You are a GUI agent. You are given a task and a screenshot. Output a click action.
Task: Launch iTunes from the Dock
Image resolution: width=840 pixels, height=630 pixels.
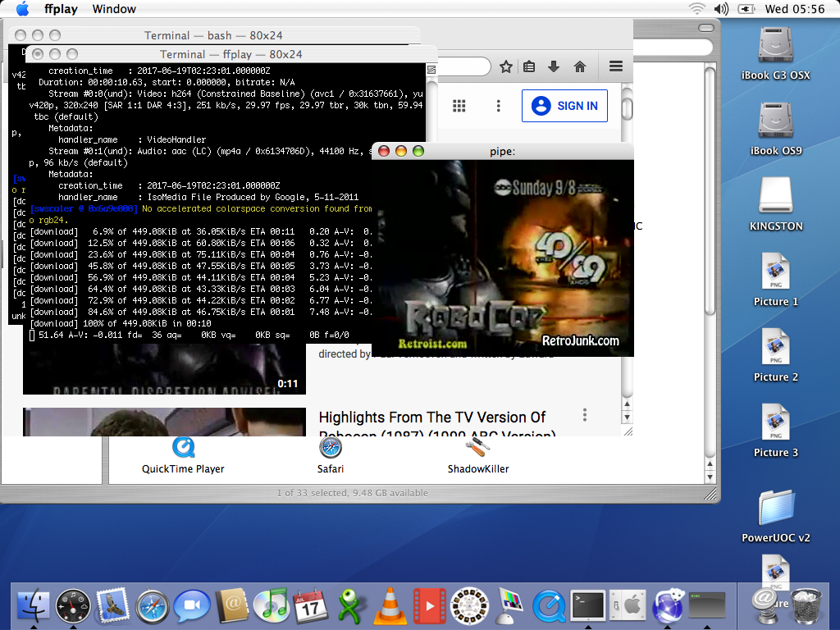point(271,606)
